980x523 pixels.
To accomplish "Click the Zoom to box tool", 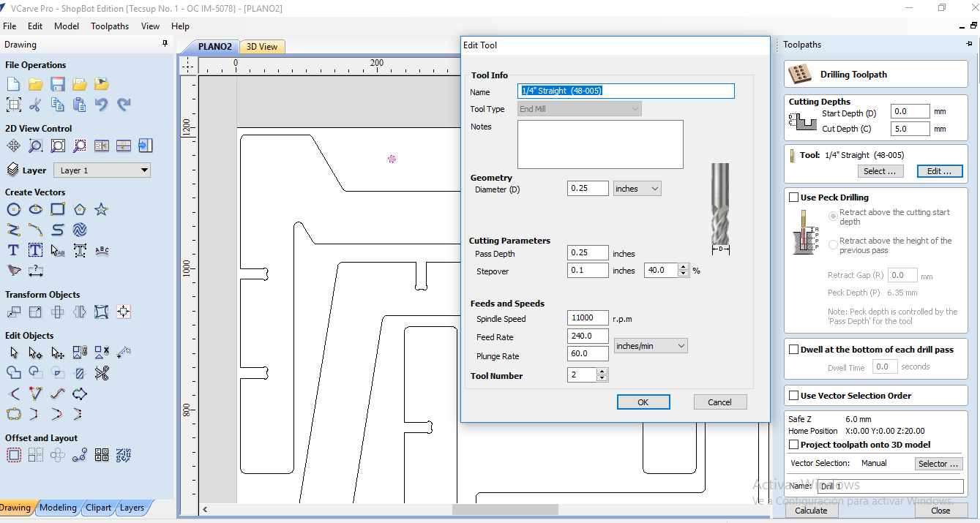I will 35,146.
